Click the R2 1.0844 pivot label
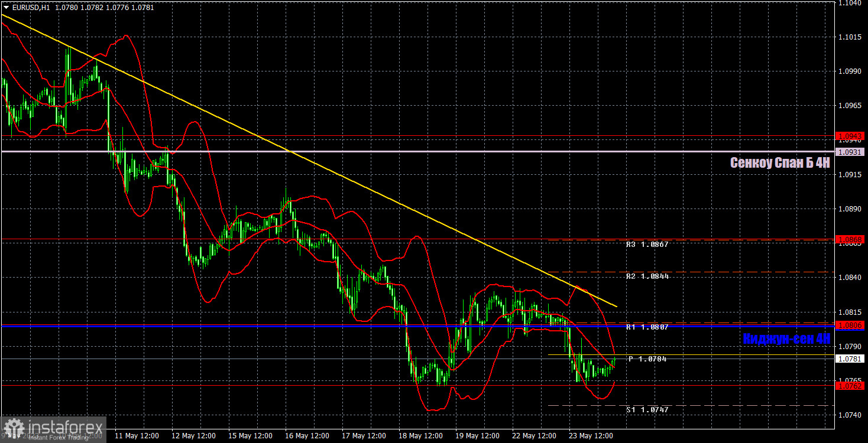The height and width of the screenshot is (443, 868). pos(647,276)
